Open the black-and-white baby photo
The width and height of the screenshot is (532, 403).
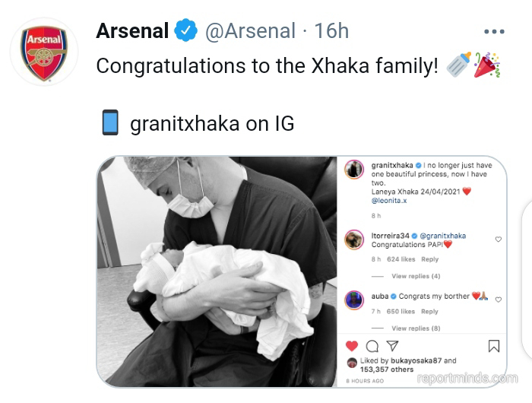(217, 270)
